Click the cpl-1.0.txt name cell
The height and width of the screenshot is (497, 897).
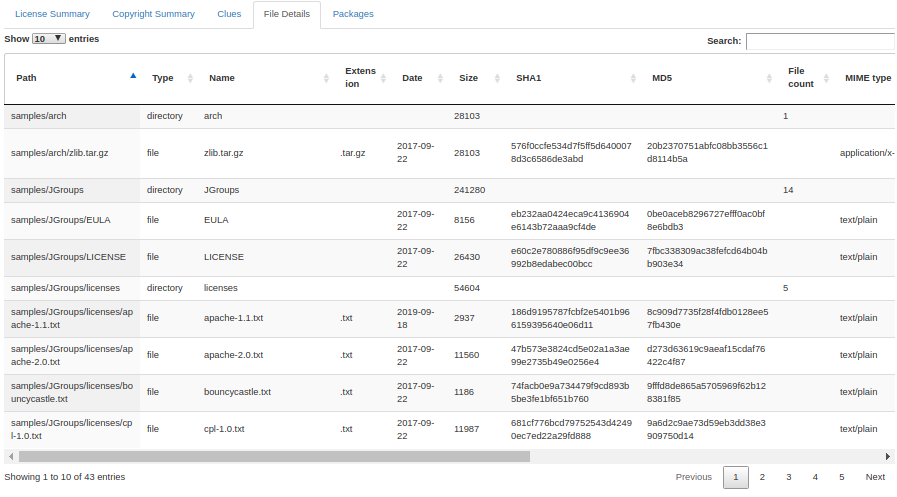[224, 429]
